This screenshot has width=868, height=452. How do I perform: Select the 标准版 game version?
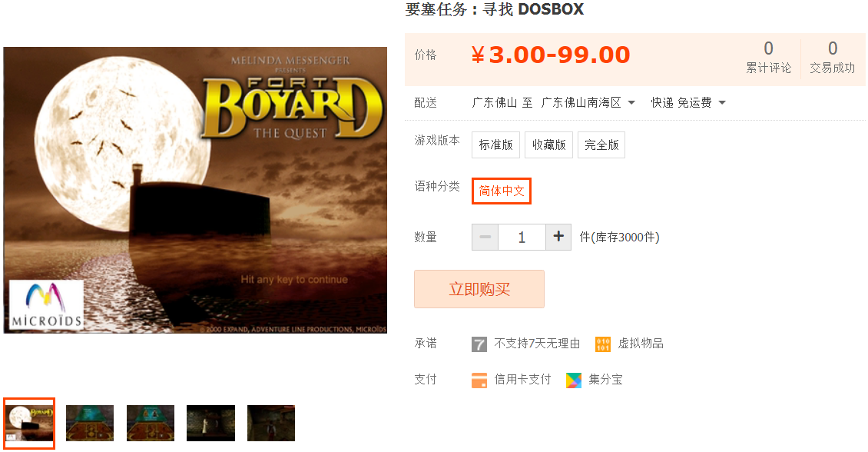pos(495,145)
